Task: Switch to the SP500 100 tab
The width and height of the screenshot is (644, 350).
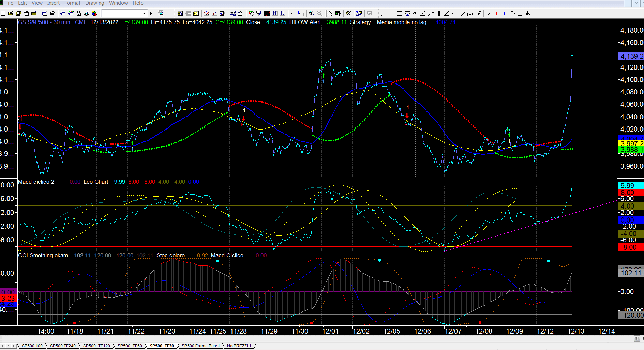Action: (32, 346)
